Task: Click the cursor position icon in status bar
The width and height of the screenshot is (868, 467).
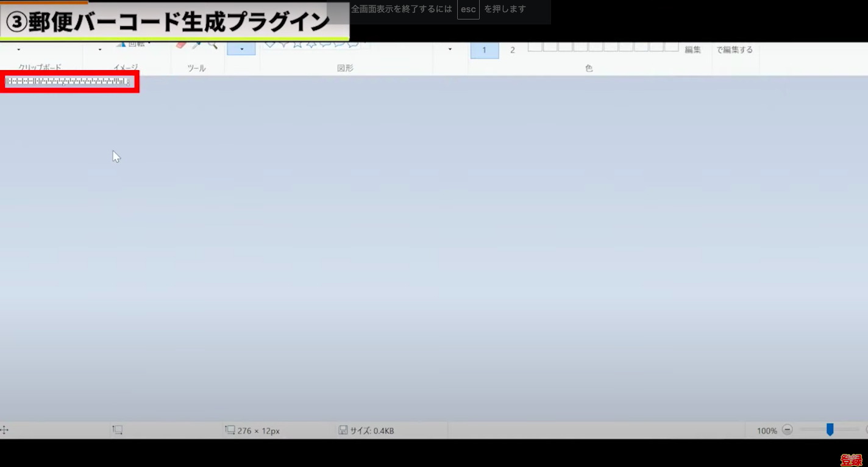Action: [x=4, y=430]
